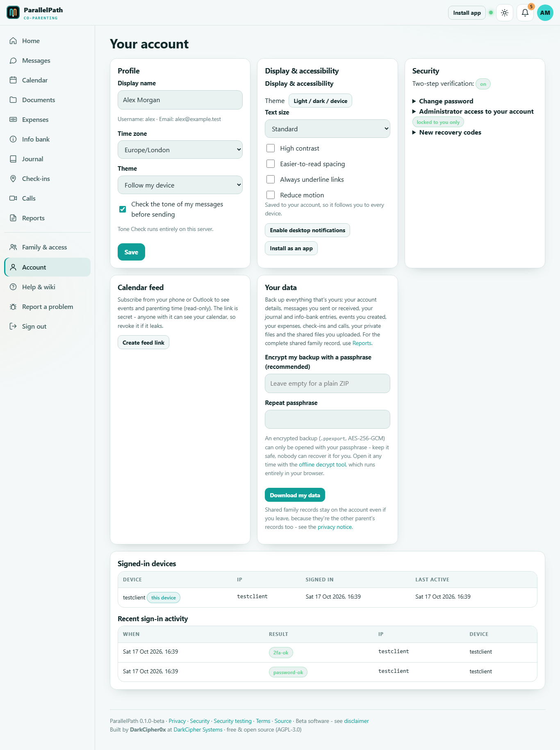
Task: Click the Report a problem bug icon
Action: pyautogui.click(x=13, y=306)
